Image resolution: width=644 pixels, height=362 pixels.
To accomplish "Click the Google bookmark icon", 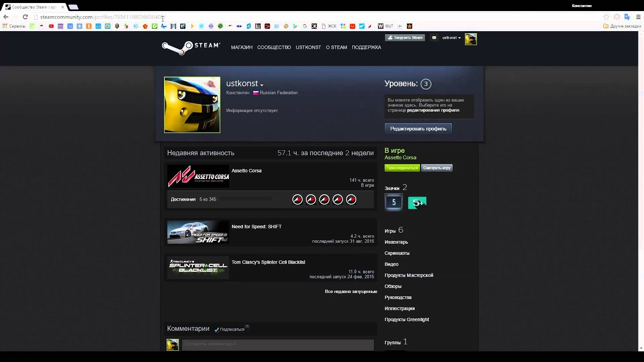I will pos(305,26).
